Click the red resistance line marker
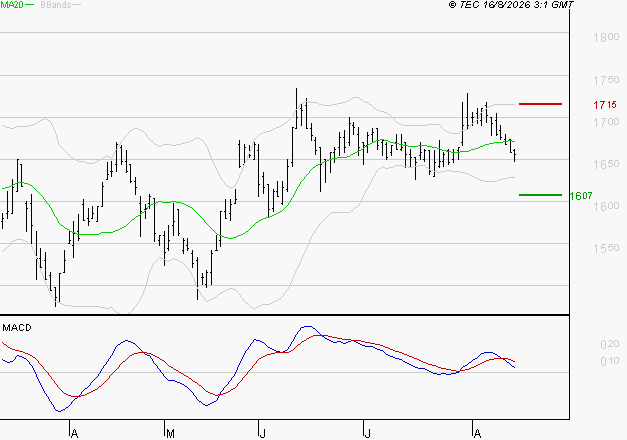Screen dimensions: 627x440 pos(540,104)
